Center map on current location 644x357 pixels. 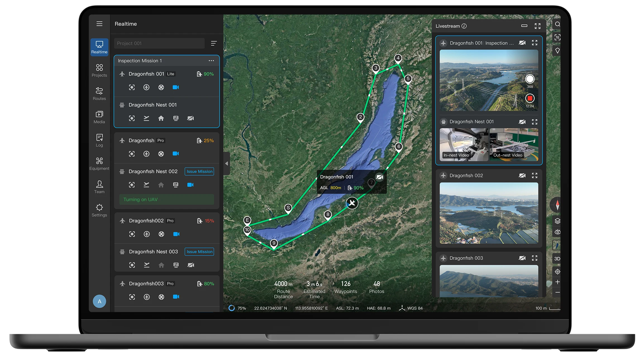557,272
